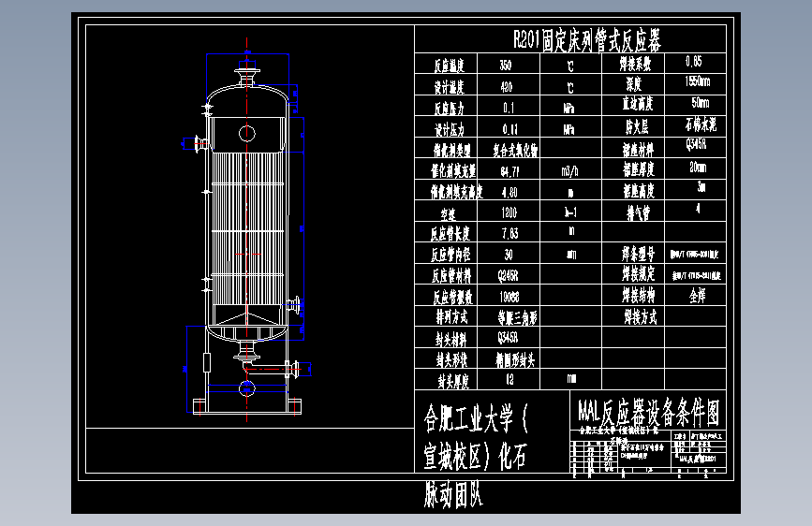This screenshot has width=812, height=526.
Task: Select the skirt height value 3m
Action: click(x=701, y=187)
